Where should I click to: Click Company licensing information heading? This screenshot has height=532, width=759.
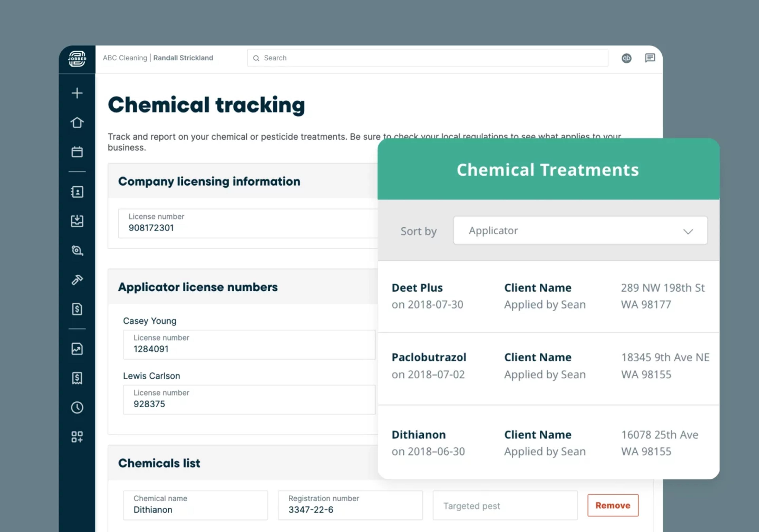coord(209,181)
